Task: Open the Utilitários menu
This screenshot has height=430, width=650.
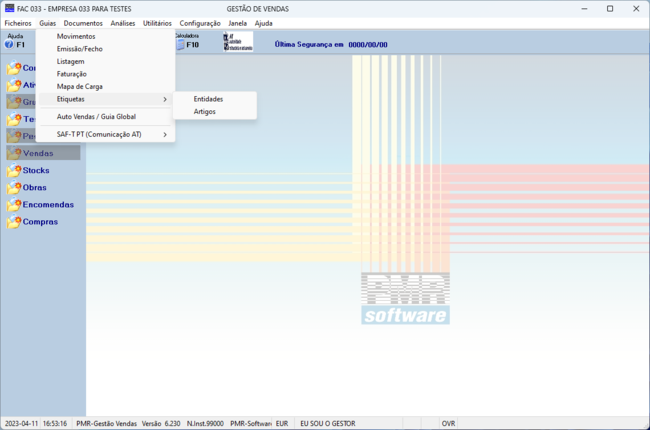Action: (x=157, y=23)
